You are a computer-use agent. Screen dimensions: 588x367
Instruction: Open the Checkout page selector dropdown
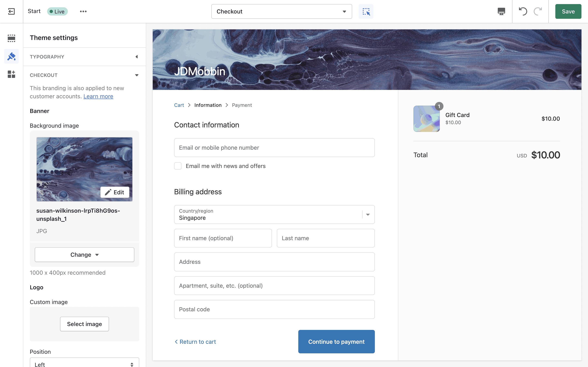pos(281,11)
